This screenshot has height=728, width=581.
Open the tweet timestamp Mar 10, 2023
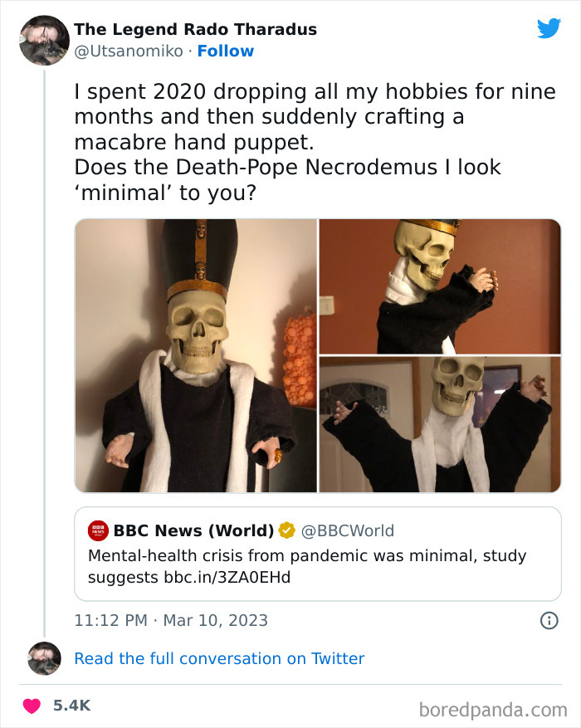tap(171, 620)
